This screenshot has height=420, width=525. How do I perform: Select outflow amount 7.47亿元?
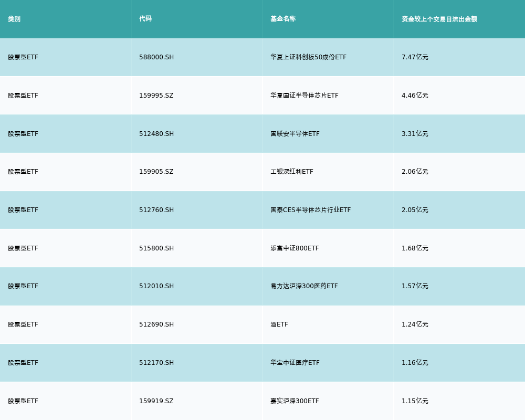(415, 57)
